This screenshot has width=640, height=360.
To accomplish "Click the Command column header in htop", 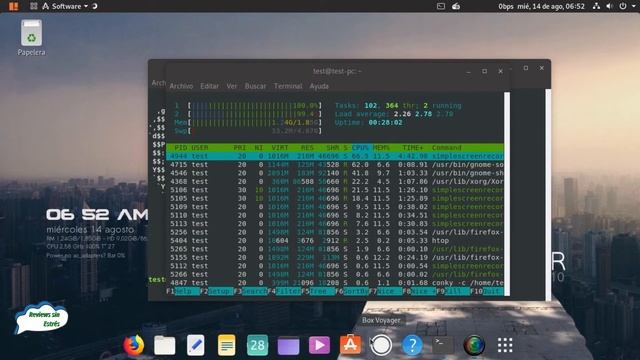I will tap(447, 148).
